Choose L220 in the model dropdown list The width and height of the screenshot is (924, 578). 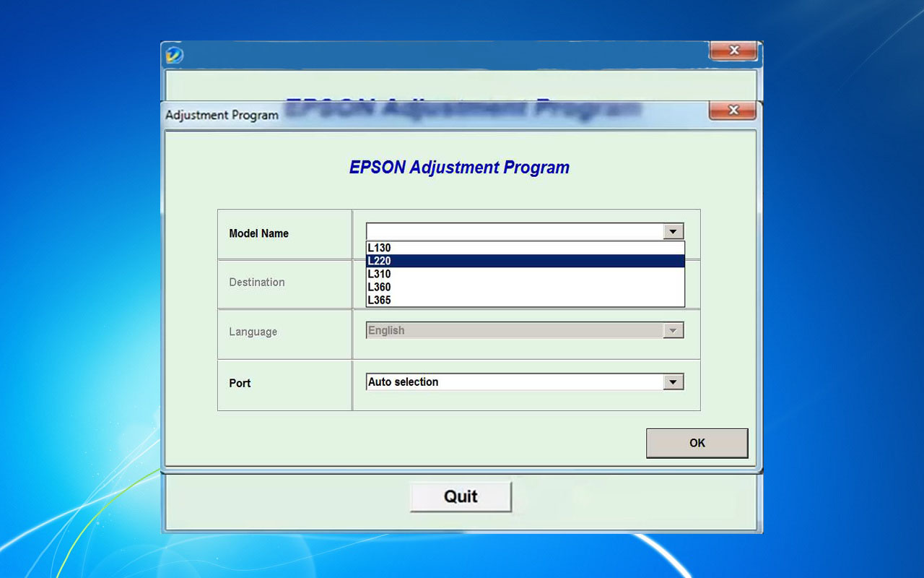point(525,261)
